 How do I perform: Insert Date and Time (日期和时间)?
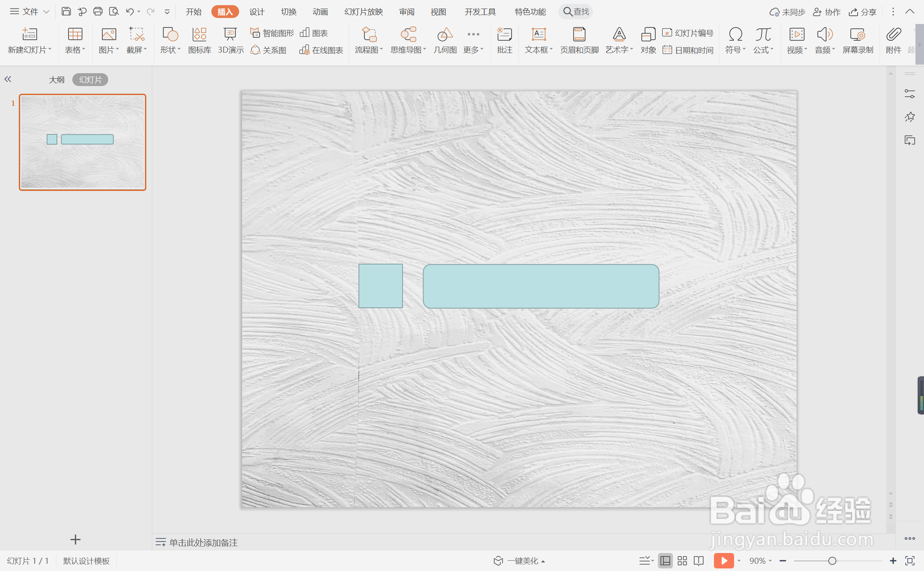tap(688, 50)
